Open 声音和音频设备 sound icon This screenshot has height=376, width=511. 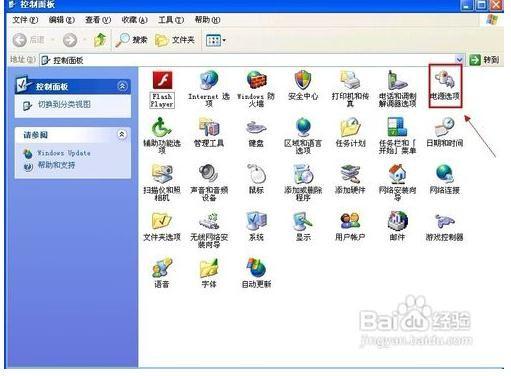coord(209,183)
